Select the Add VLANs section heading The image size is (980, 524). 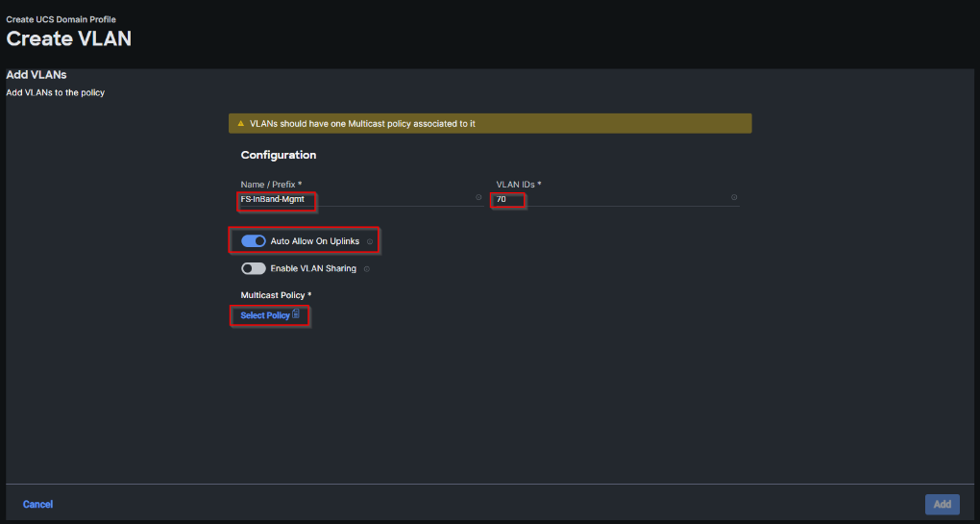(37, 74)
